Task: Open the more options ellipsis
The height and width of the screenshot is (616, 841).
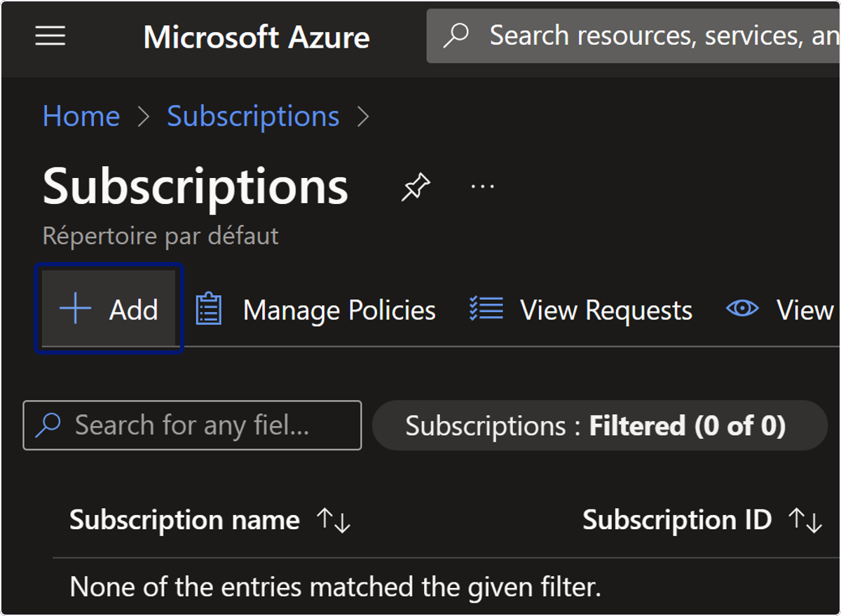Action: coord(482,187)
